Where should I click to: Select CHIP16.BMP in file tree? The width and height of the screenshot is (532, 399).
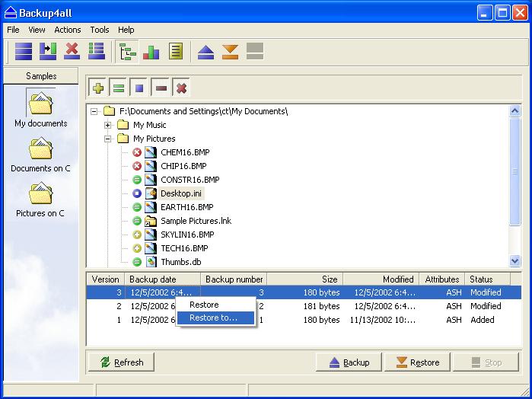click(183, 166)
